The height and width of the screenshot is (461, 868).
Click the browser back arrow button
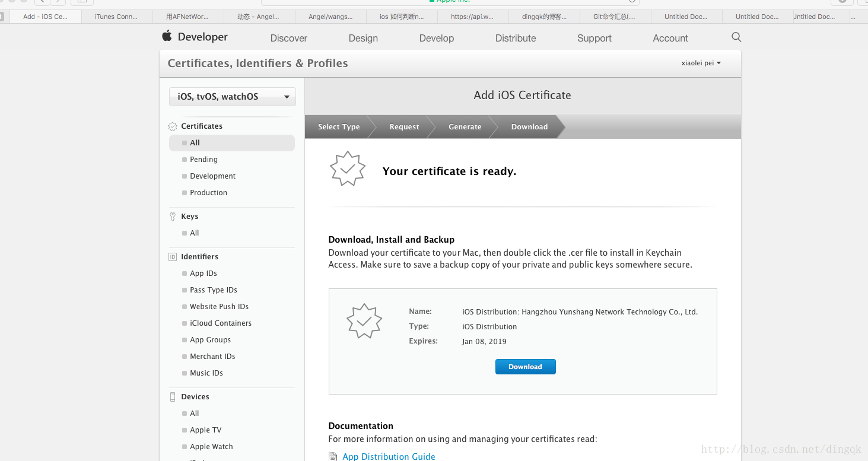42,2
